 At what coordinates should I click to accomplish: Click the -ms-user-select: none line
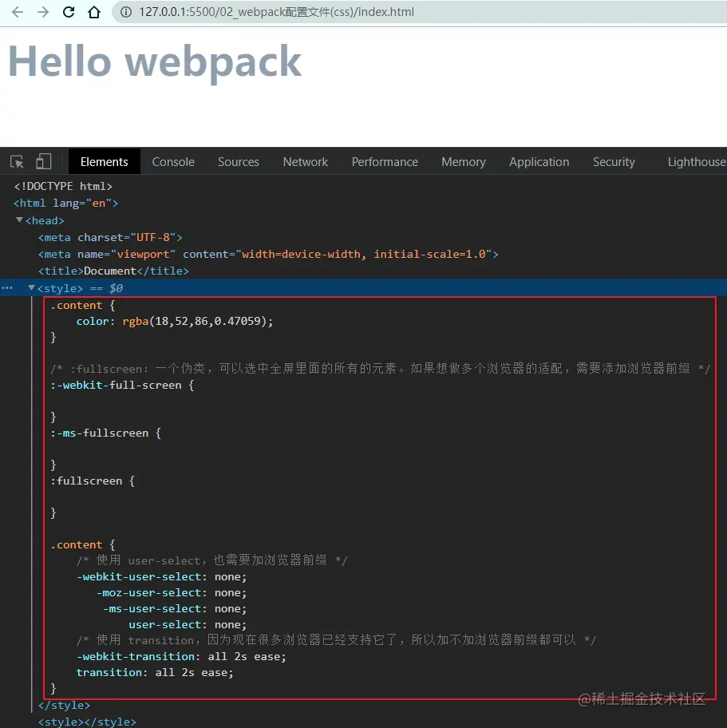coord(175,609)
